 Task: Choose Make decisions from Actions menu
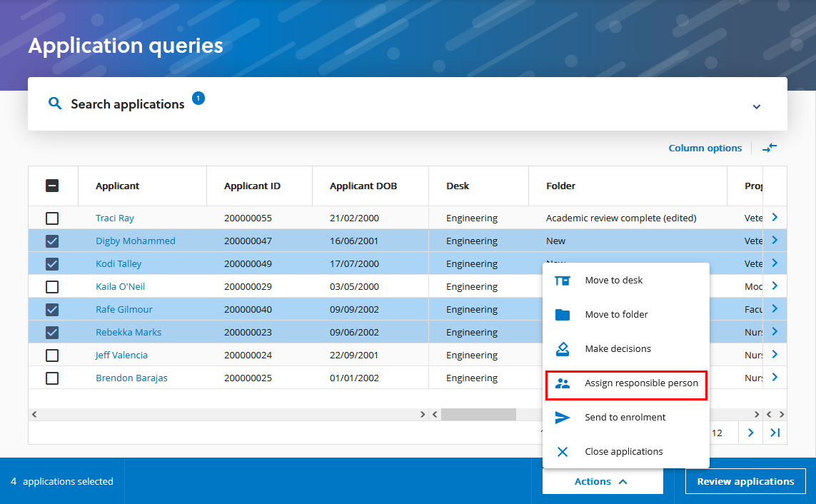coord(626,349)
